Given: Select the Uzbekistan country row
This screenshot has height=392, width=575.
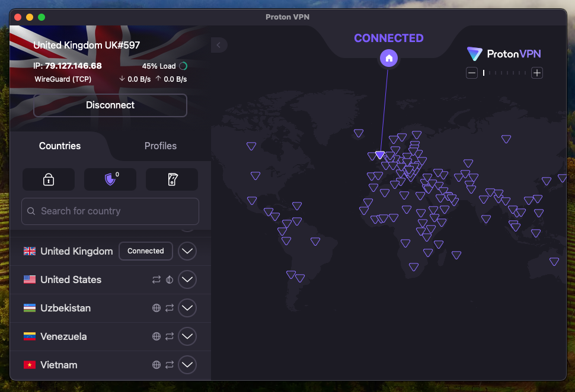Looking at the screenshot, I should [110, 308].
